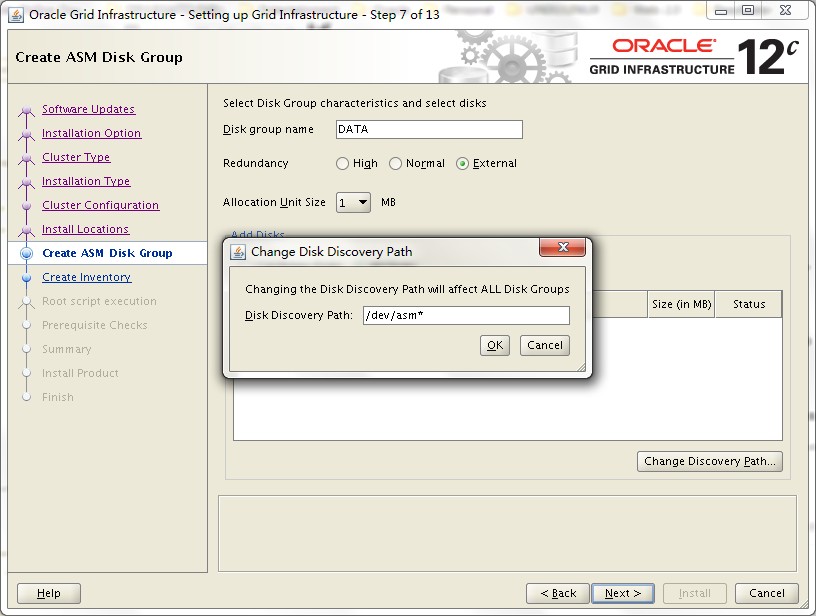
Task: Click the Java icon in the Change Disk Discovery Path dialog
Action: pyautogui.click(x=238, y=252)
